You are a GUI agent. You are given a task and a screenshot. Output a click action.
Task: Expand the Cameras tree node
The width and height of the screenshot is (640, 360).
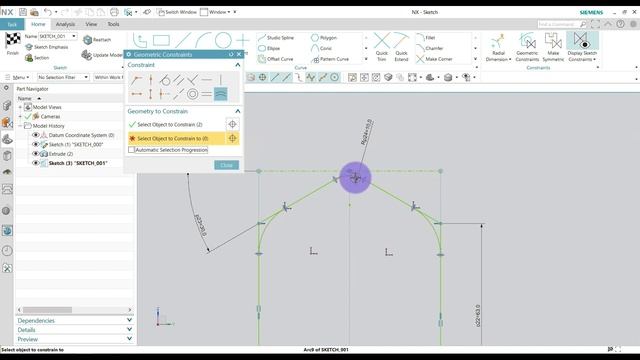point(20,116)
